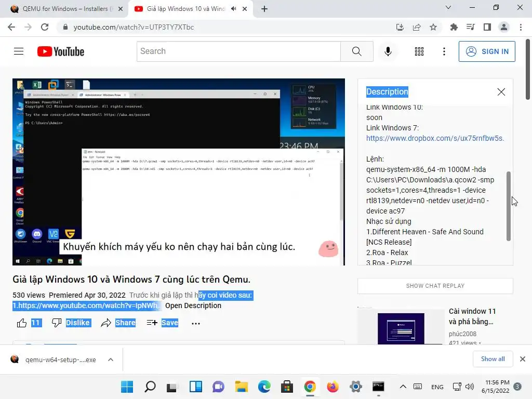Open the ENG language switcher

pos(437,387)
